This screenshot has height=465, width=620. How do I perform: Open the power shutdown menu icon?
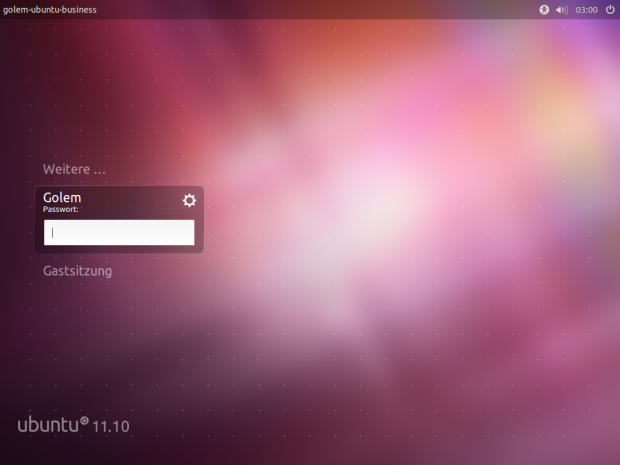pos(610,9)
